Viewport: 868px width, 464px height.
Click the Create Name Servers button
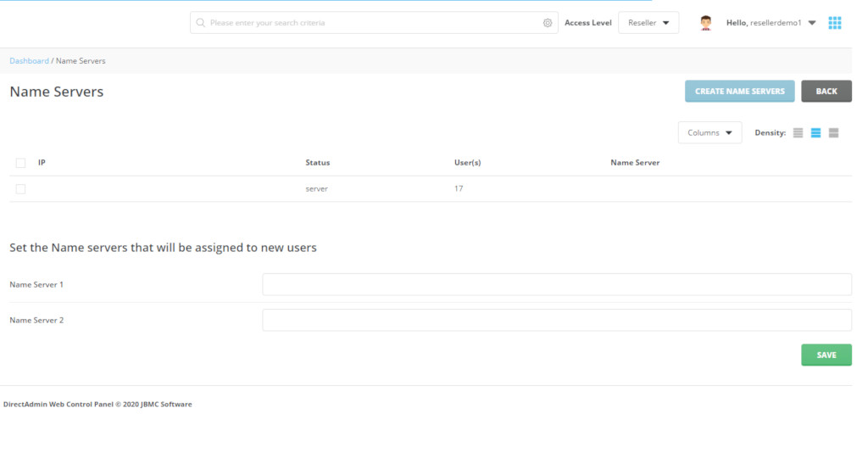pos(739,92)
